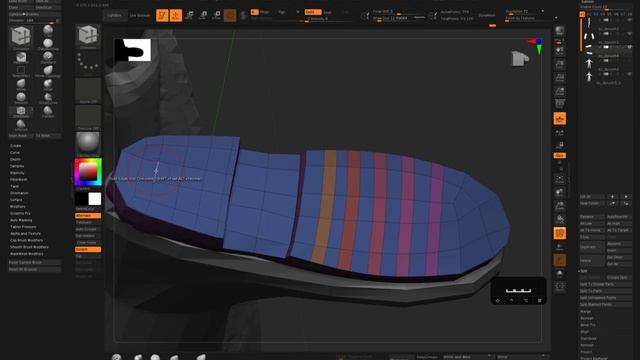Expand the Depth brush submenu
640x360 pixels.
point(15,159)
